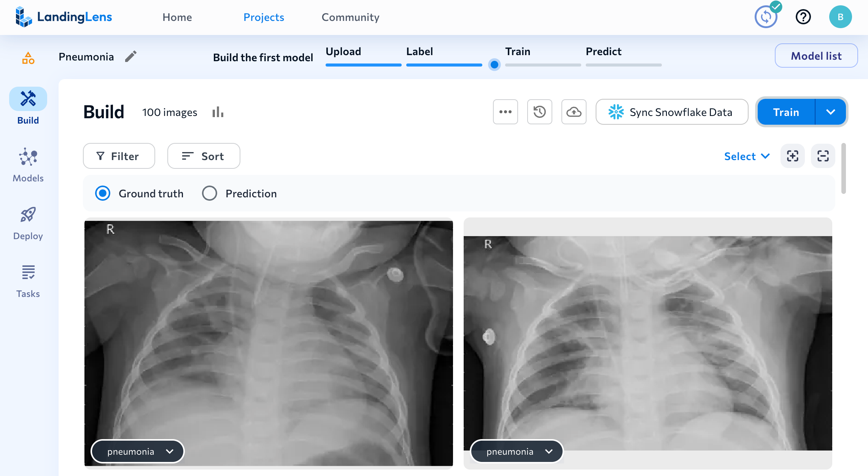Open the Deploy panel from the sidebar

click(x=28, y=221)
